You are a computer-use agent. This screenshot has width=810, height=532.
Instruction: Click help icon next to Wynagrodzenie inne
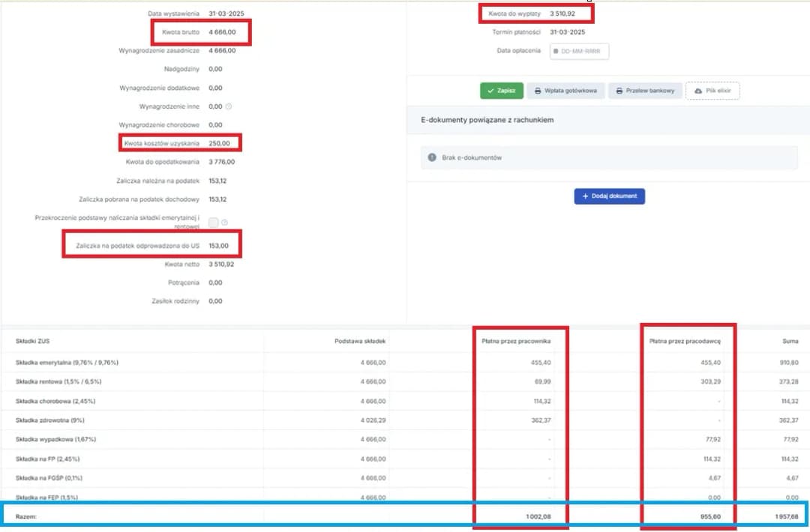[x=229, y=106]
